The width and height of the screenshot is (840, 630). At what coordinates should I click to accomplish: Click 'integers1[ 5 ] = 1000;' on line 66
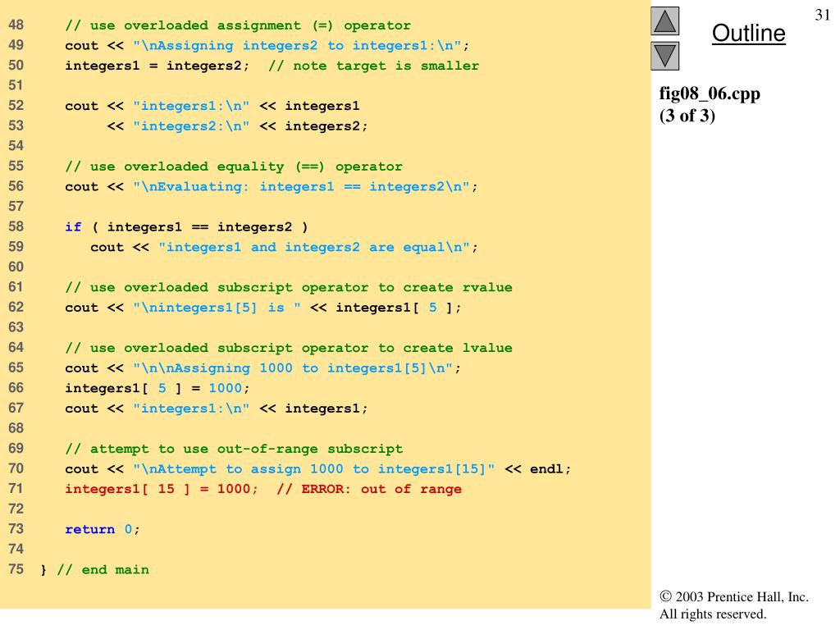pyautogui.click(x=157, y=388)
